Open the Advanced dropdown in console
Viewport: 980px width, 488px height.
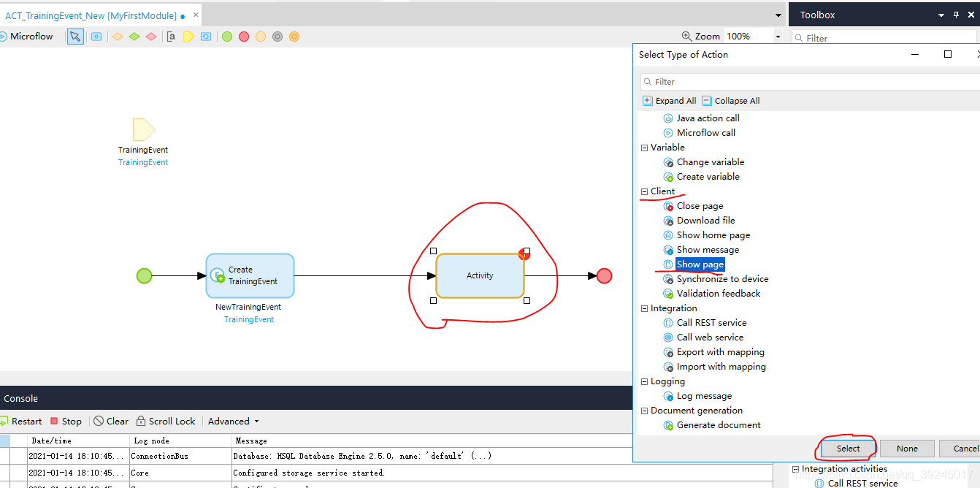[x=234, y=422]
